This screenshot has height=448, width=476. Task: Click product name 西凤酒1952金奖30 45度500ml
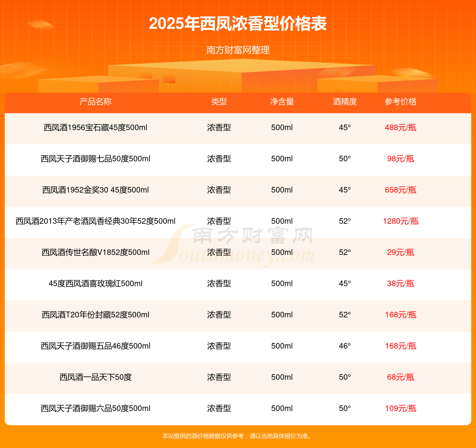[x=95, y=190]
